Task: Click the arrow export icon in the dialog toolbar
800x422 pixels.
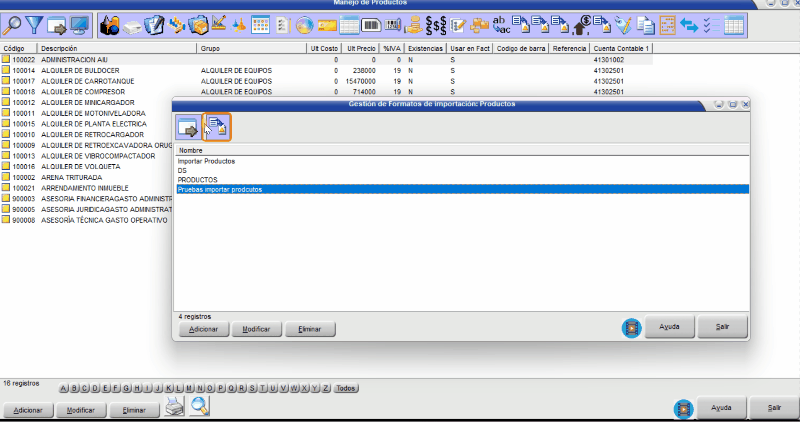Action: tap(188, 127)
